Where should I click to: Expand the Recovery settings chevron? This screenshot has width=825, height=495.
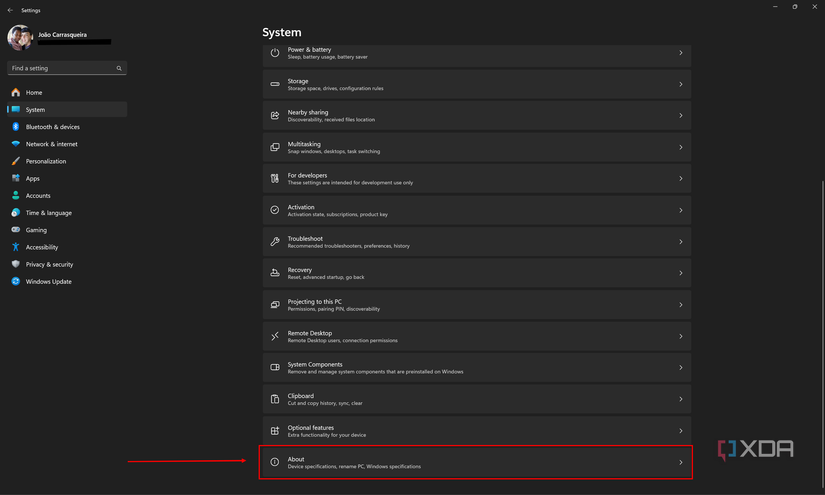point(681,273)
